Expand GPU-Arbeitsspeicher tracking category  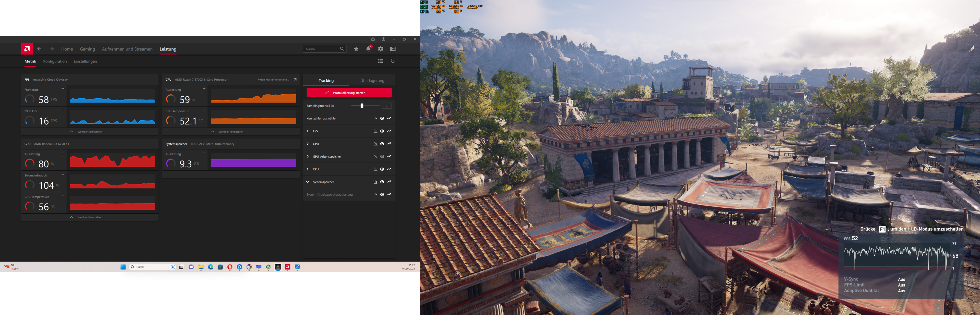(307, 156)
